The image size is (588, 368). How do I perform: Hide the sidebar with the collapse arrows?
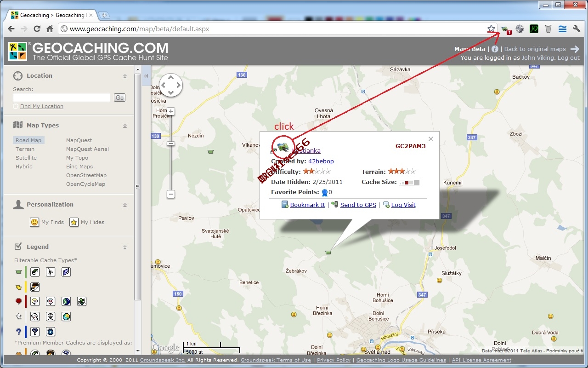(147, 76)
